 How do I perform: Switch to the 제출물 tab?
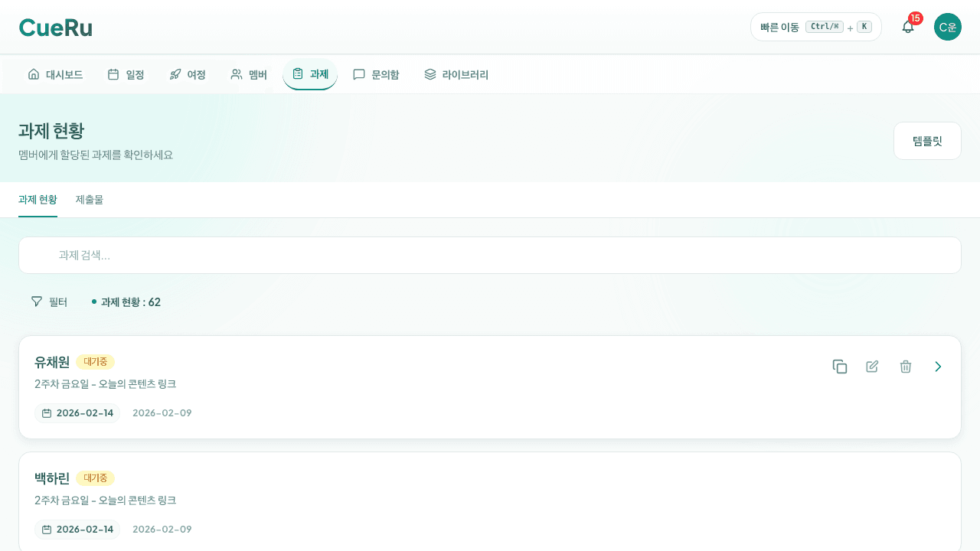90,200
